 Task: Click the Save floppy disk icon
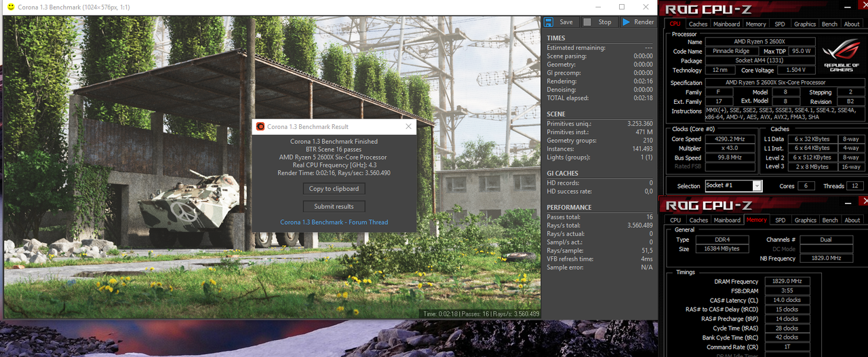point(550,22)
